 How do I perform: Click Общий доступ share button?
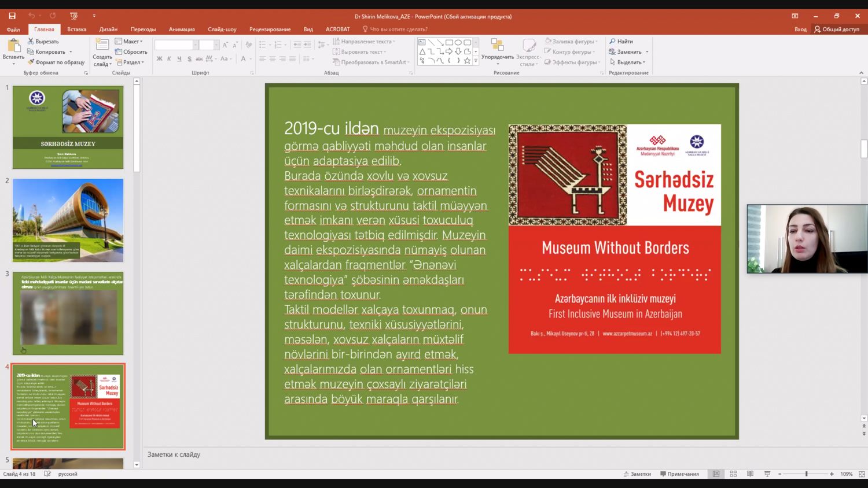click(x=836, y=29)
